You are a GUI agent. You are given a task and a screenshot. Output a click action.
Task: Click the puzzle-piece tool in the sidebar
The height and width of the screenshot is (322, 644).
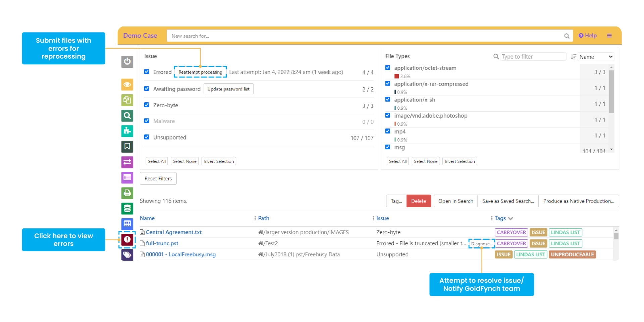pos(127,131)
